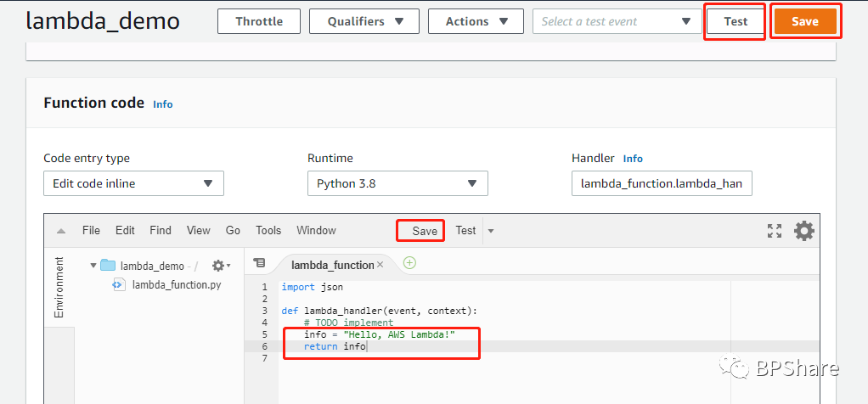Image resolution: width=868 pixels, height=404 pixels.
Task: Open the editor File menu
Action: pyautogui.click(x=91, y=230)
